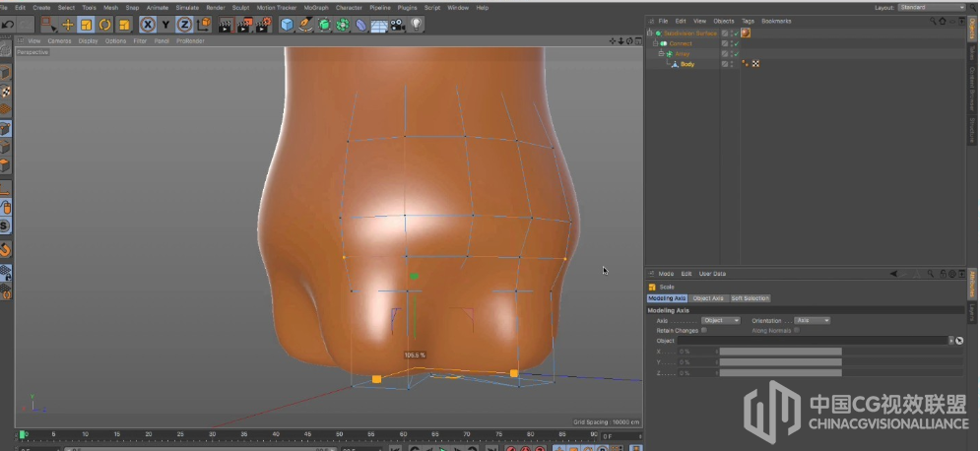Open the Subdivision Surface generators icon
980x451 pixels.
coord(324,25)
